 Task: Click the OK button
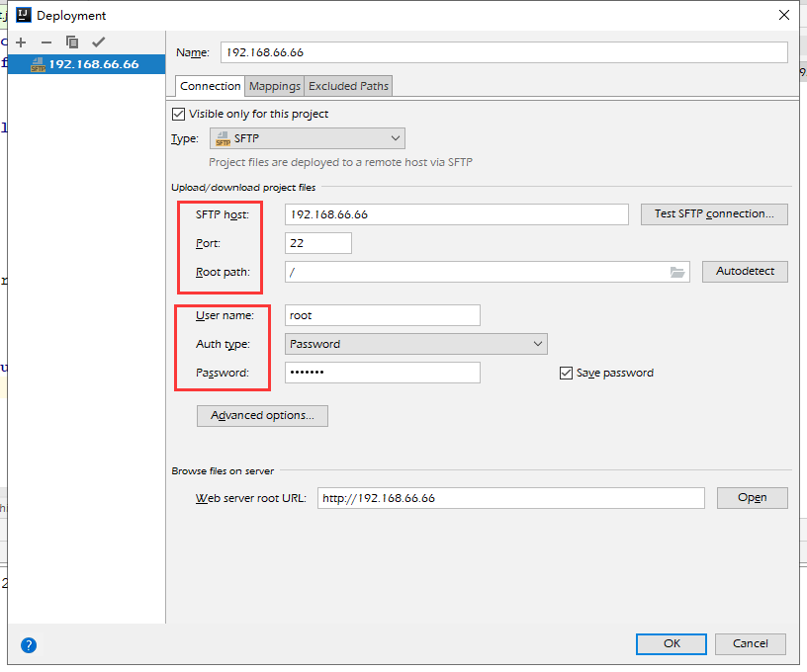[672, 643]
